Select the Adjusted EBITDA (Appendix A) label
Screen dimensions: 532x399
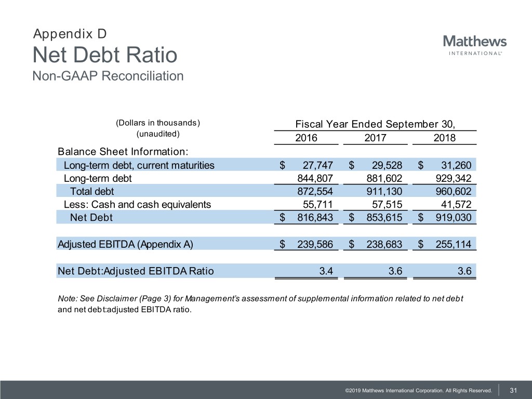click(x=125, y=244)
